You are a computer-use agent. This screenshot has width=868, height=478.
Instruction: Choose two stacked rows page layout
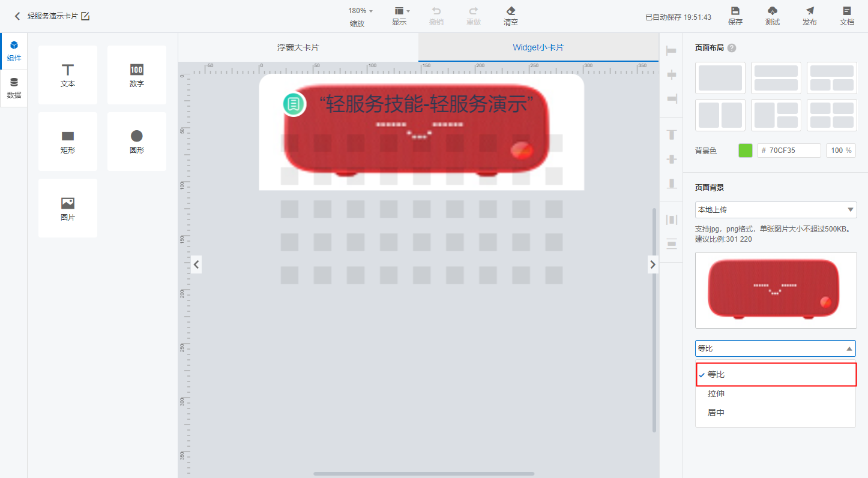click(776, 78)
